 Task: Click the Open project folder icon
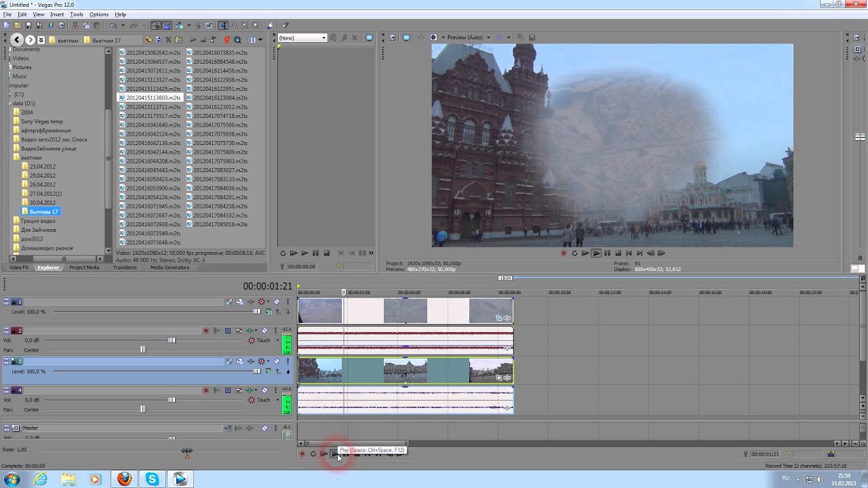click(18, 25)
